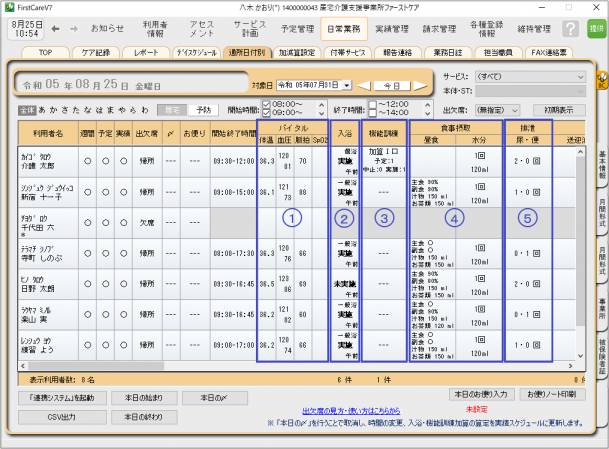Click the right arrow of horizontal scrollbar
Image resolution: width=609 pixels, height=449 pixels.
(x=581, y=367)
